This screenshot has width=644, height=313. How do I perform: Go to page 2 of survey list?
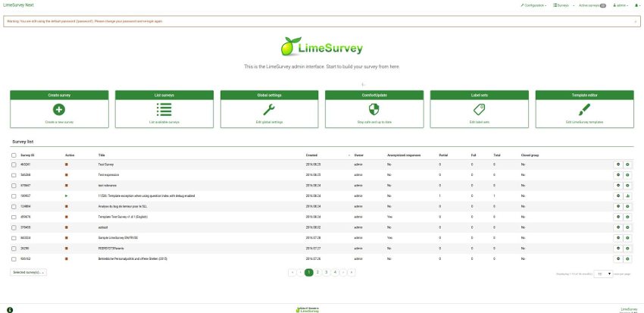click(317, 271)
